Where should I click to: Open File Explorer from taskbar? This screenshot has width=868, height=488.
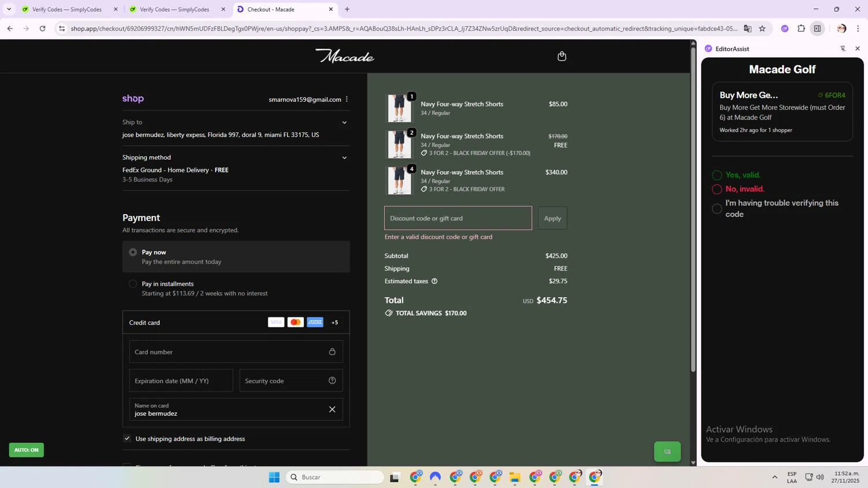pyautogui.click(x=515, y=477)
